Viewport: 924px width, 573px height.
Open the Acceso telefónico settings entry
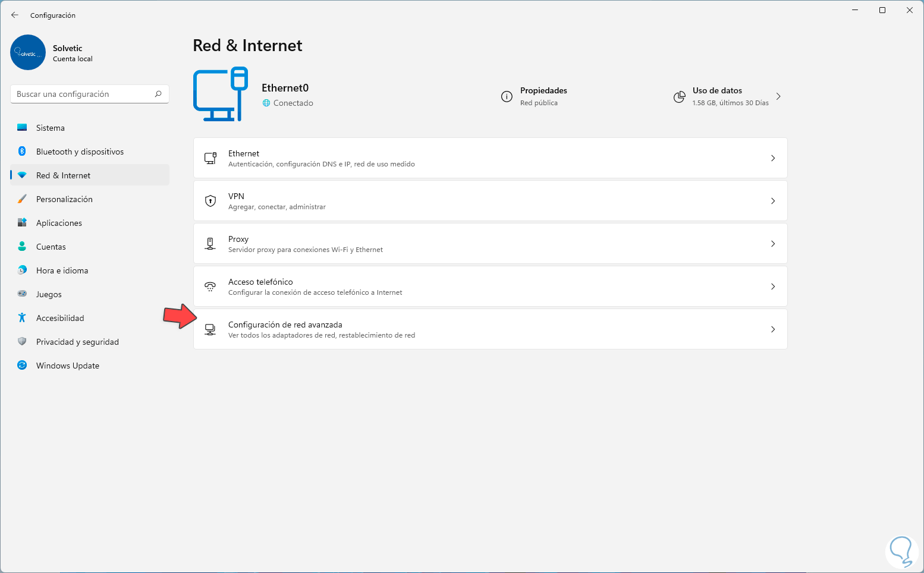click(x=315, y=286)
